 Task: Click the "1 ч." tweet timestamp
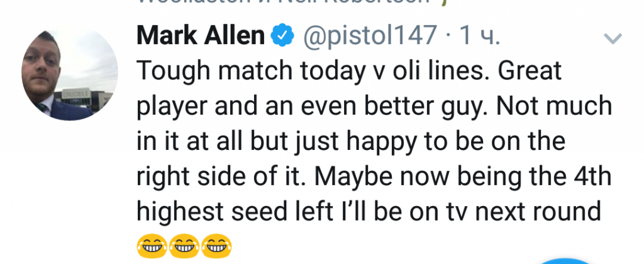pos(476,37)
